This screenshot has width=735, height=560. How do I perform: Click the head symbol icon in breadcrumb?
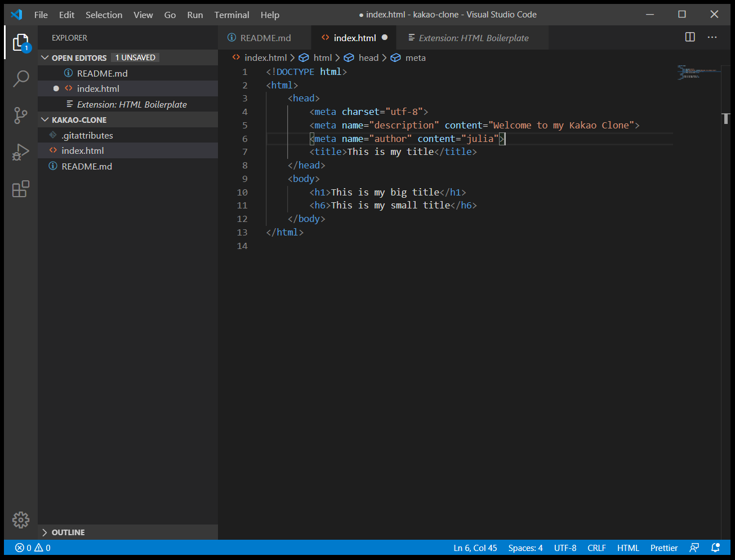pos(349,57)
